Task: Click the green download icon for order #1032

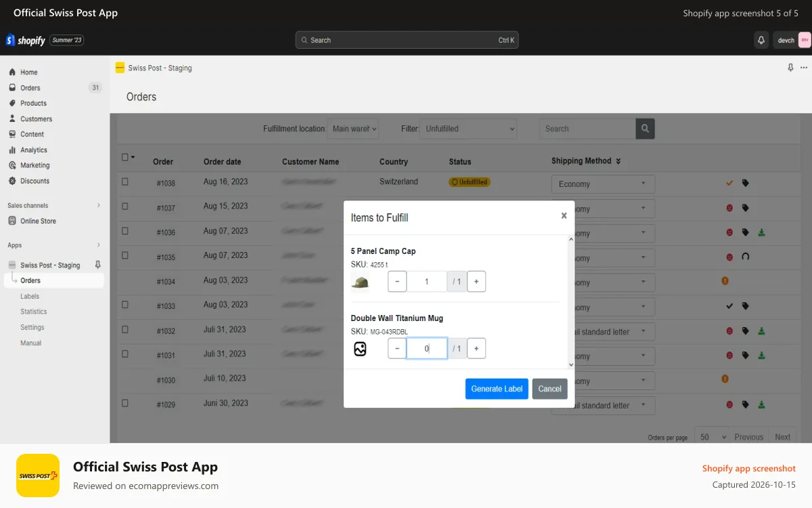Action: [x=762, y=331]
